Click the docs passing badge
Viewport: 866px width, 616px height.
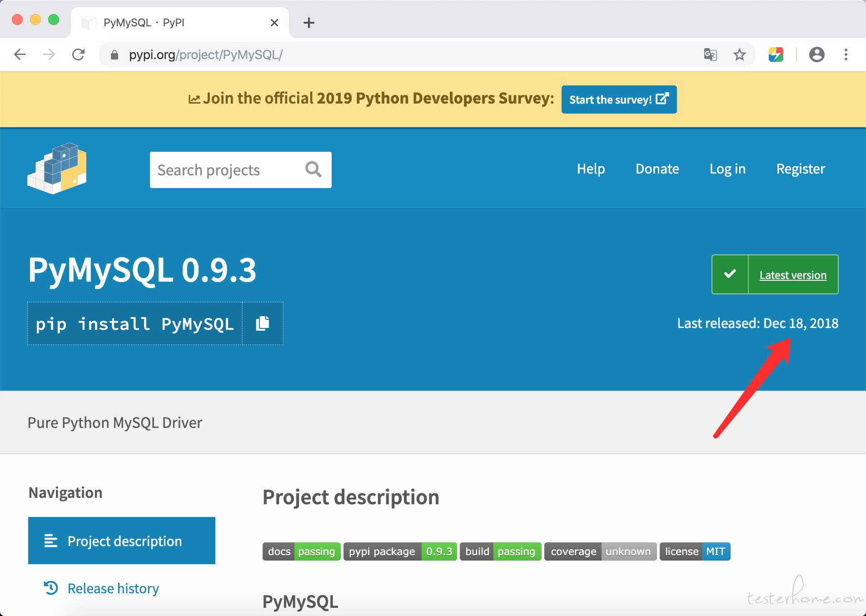302,551
